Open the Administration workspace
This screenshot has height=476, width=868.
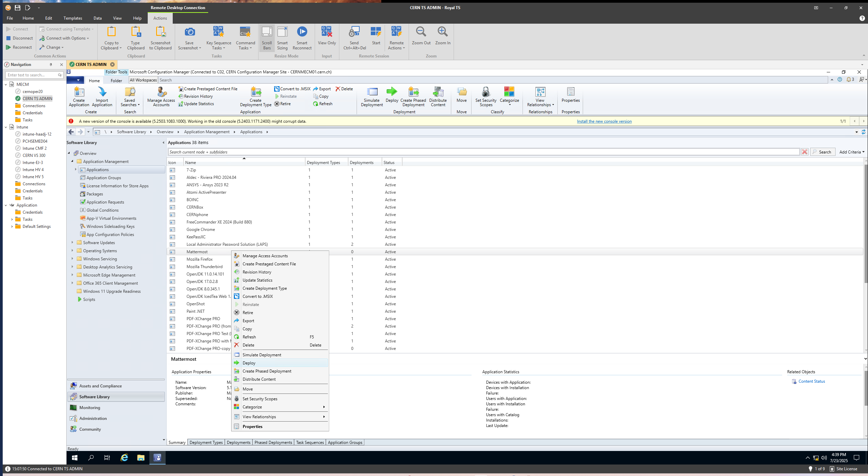pyautogui.click(x=116, y=419)
